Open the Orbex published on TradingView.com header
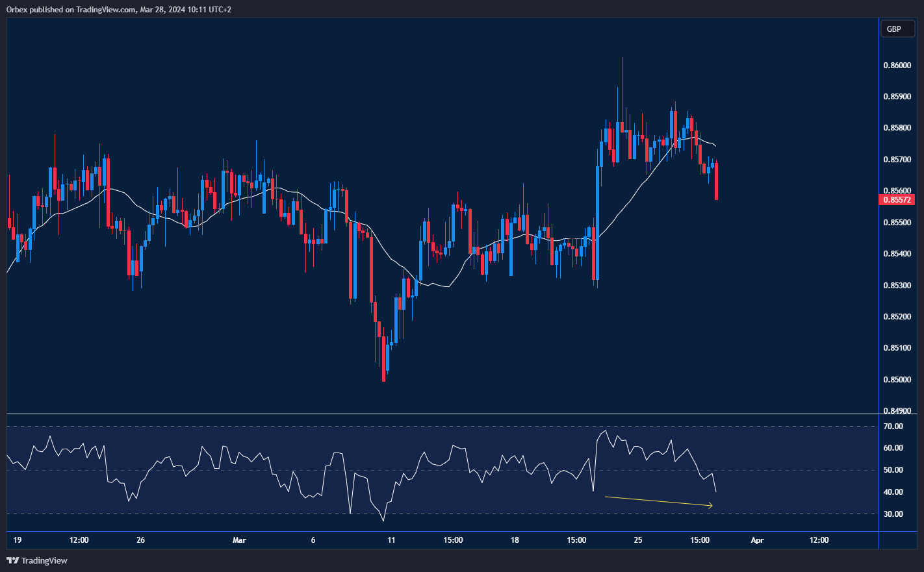Image resolution: width=924 pixels, height=572 pixels. point(119,10)
